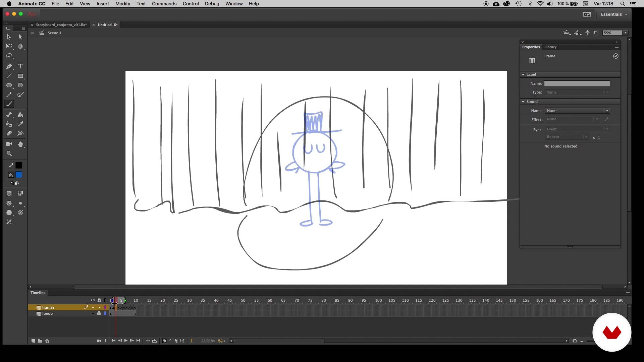Open the Edit Symbols dropdown
644x362 pixels.
point(577,33)
